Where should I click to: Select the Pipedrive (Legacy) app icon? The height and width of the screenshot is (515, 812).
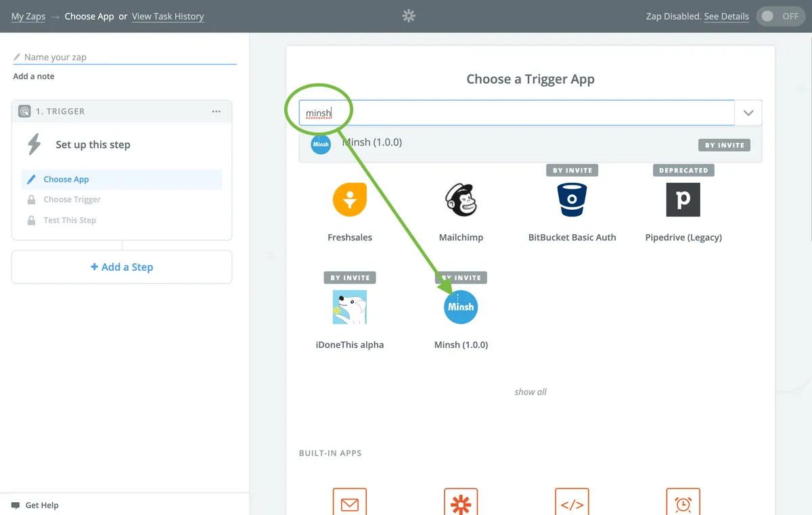click(683, 200)
